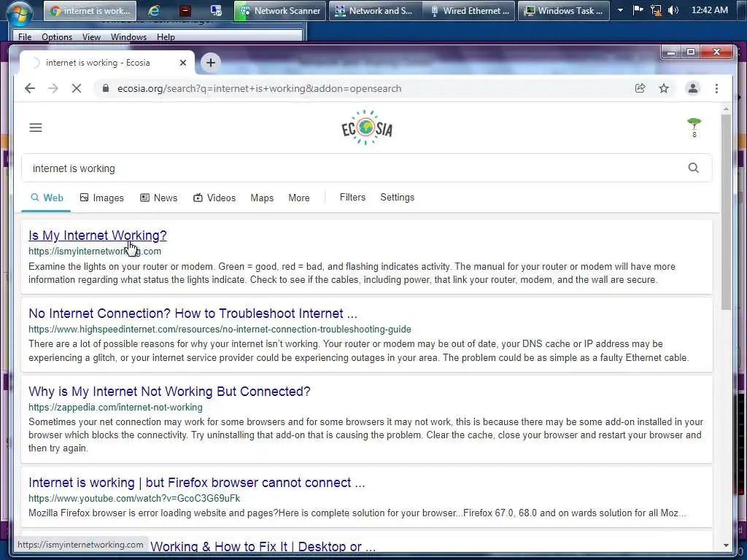
Task: Open the View menu in Task Manager
Action: click(x=91, y=36)
